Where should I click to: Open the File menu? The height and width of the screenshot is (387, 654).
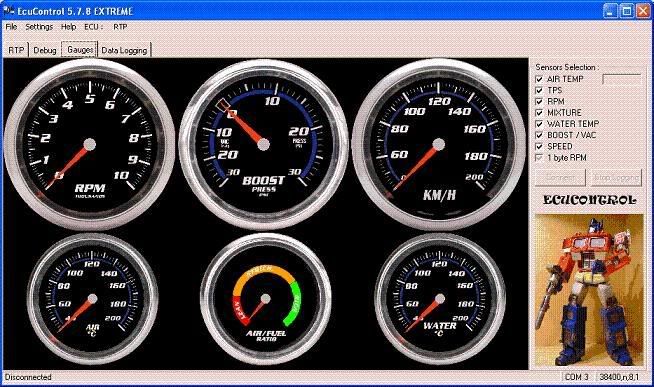(11, 27)
